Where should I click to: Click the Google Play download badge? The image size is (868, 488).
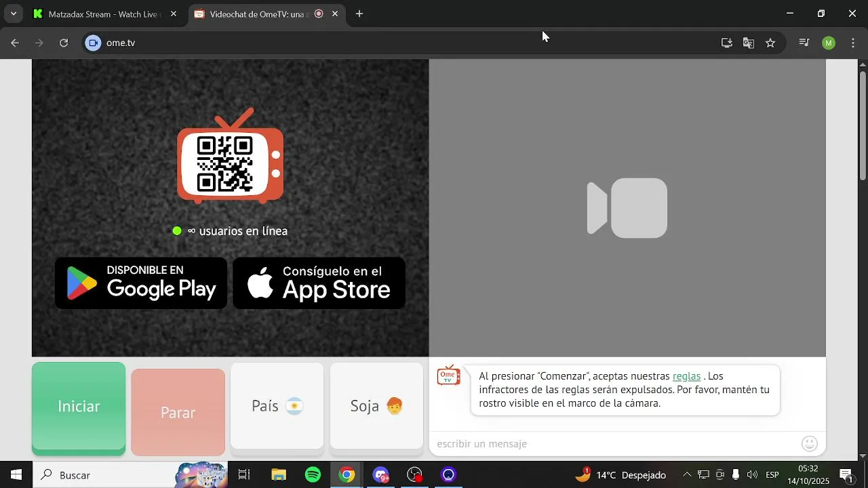point(141,283)
